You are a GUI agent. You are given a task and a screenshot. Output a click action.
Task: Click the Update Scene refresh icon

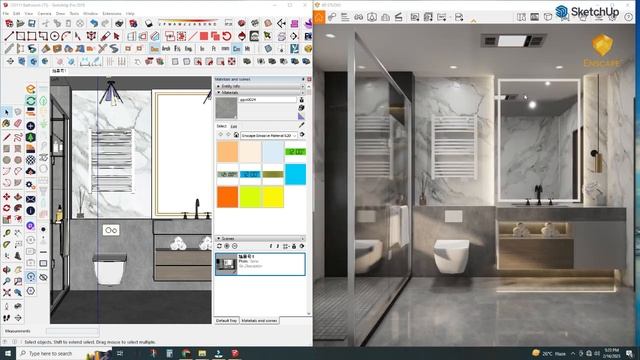(219, 246)
